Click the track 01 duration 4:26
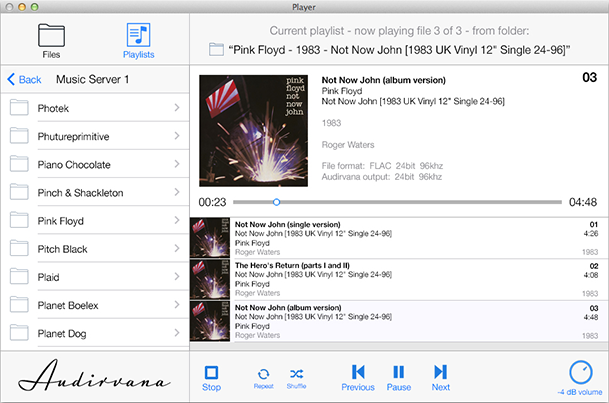609x403 pixels. 591,234
